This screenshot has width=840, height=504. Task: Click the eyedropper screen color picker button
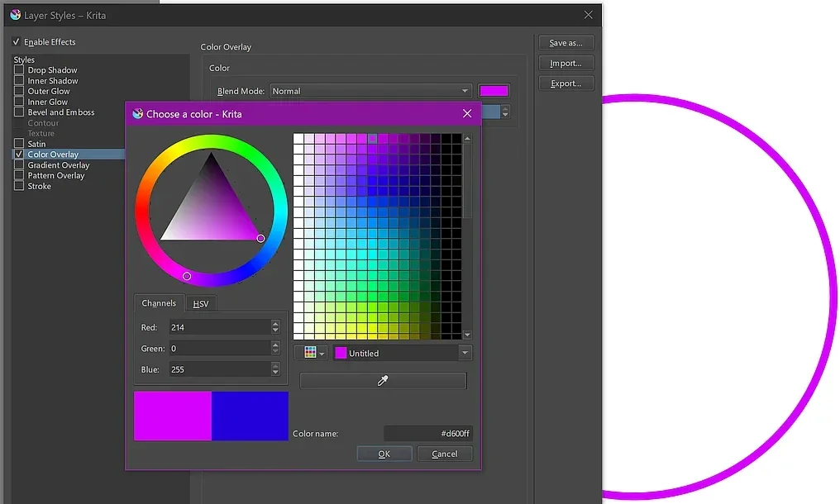(383, 381)
